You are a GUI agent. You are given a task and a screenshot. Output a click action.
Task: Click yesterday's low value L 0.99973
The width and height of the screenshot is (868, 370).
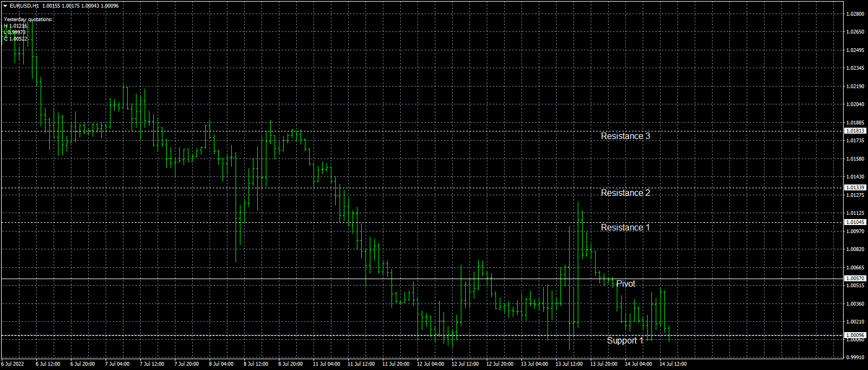pos(15,32)
